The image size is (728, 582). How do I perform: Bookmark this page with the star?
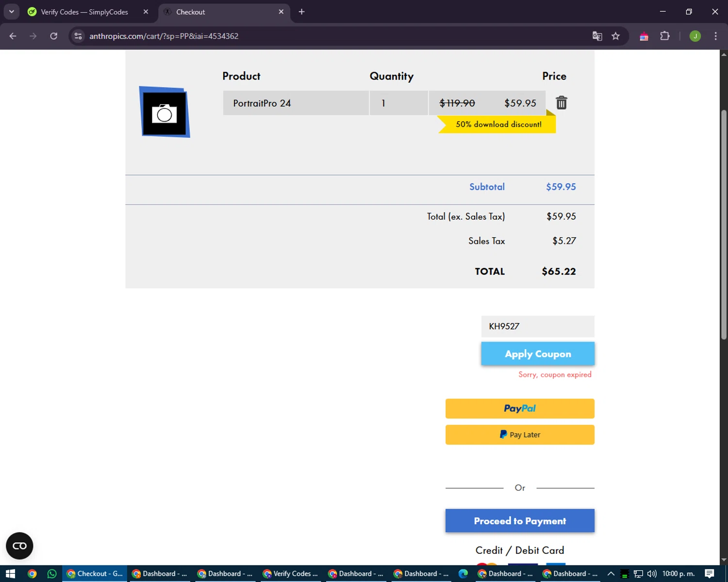[615, 36]
